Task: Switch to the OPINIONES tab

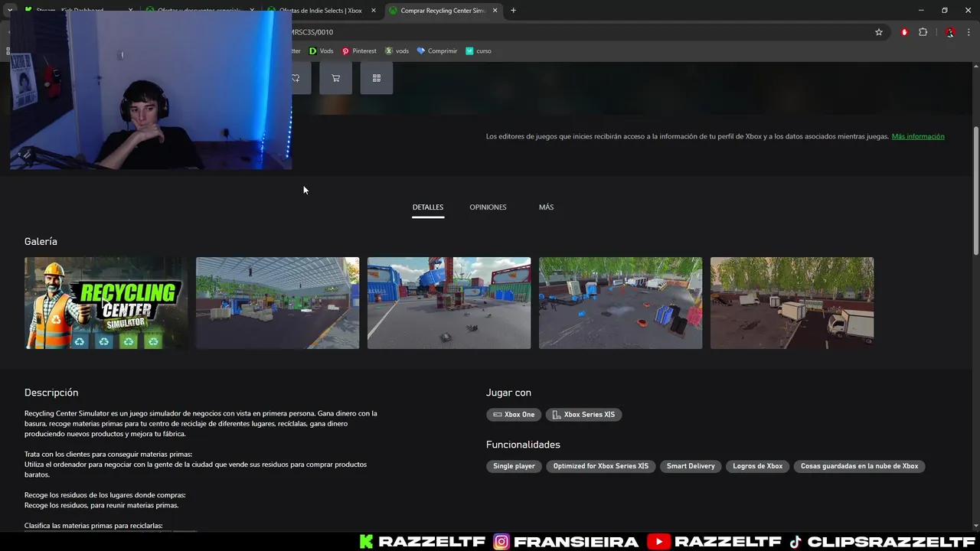Action: point(488,207)
